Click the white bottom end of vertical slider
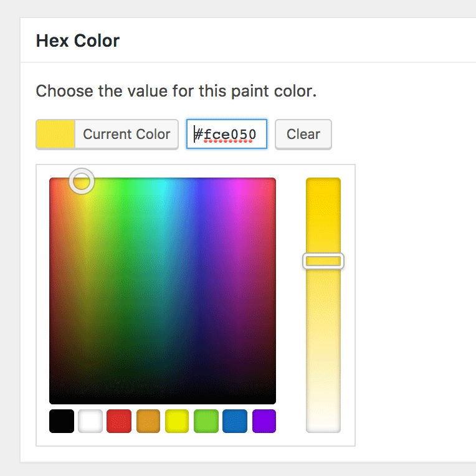The height and width of the screenshot is (476, 476). [323, 425]
